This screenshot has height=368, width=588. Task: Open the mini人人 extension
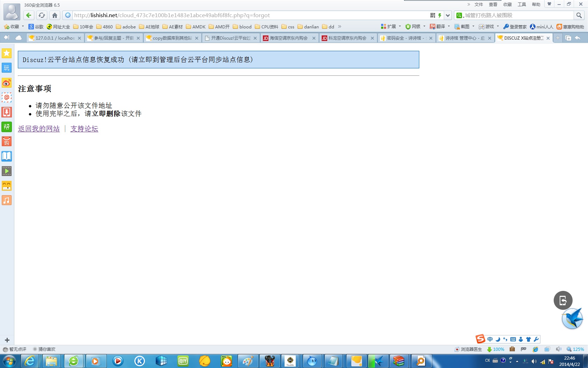541,27
